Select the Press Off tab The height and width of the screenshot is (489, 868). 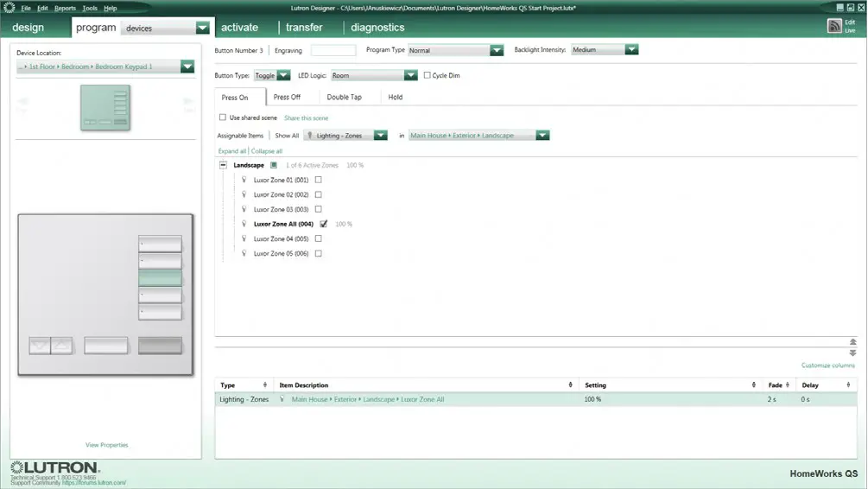[x=287, y=97]
